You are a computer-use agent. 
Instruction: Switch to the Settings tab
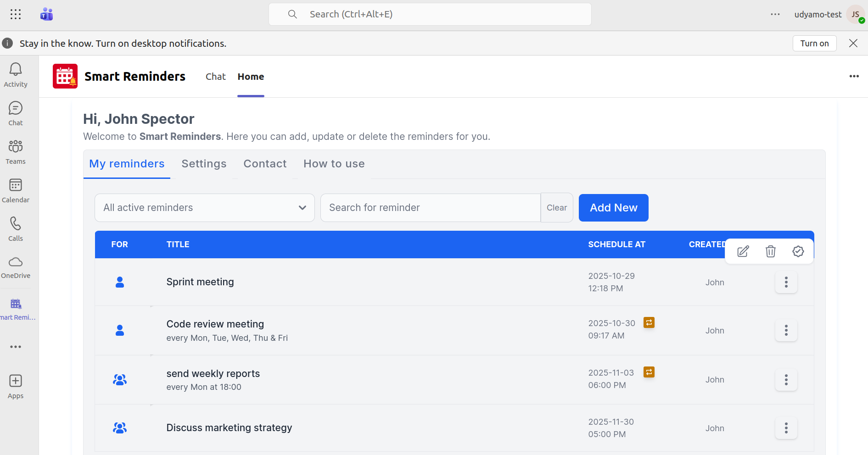click(x=204, y=164)
